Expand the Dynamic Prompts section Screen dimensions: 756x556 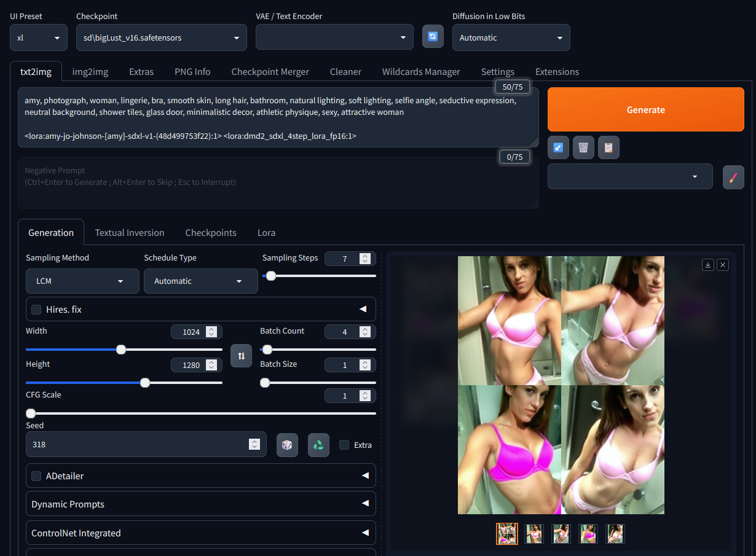201,504
